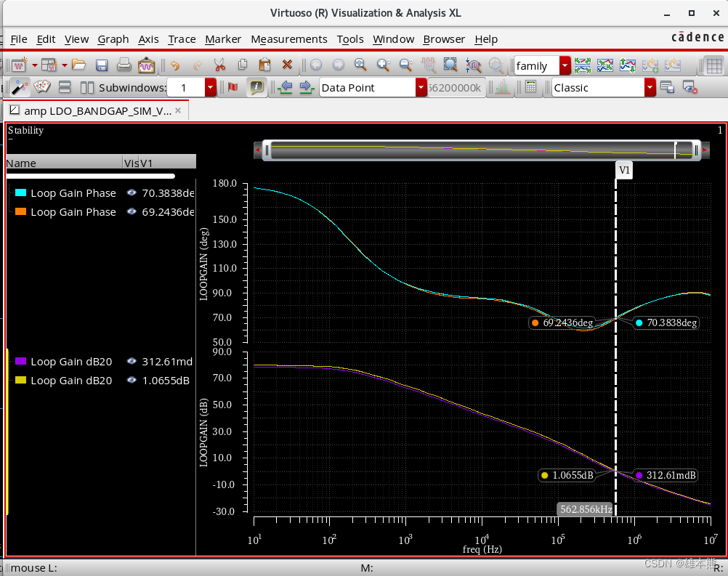
Task: Click the swap traces icon after family
Action: pos(583,65)
